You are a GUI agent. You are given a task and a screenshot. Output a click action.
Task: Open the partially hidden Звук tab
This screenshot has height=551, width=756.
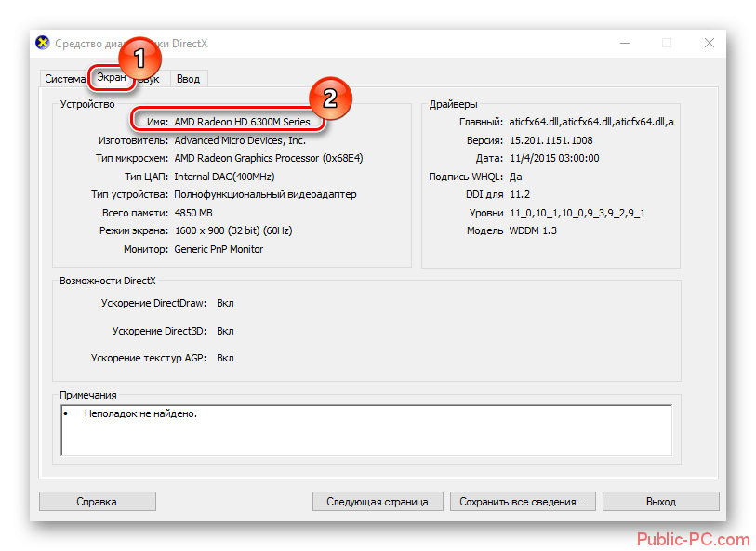coord(153,81)
